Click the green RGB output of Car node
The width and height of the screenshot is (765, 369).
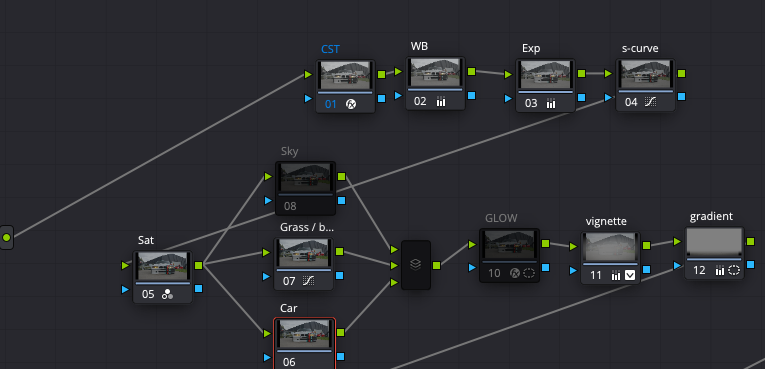(x=341, y=332)
